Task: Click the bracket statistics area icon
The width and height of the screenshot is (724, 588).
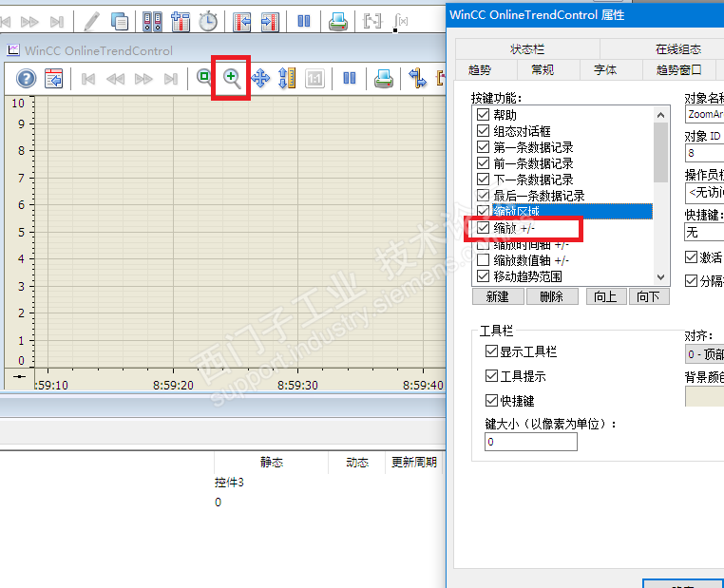Action: [x=372, y=21]
